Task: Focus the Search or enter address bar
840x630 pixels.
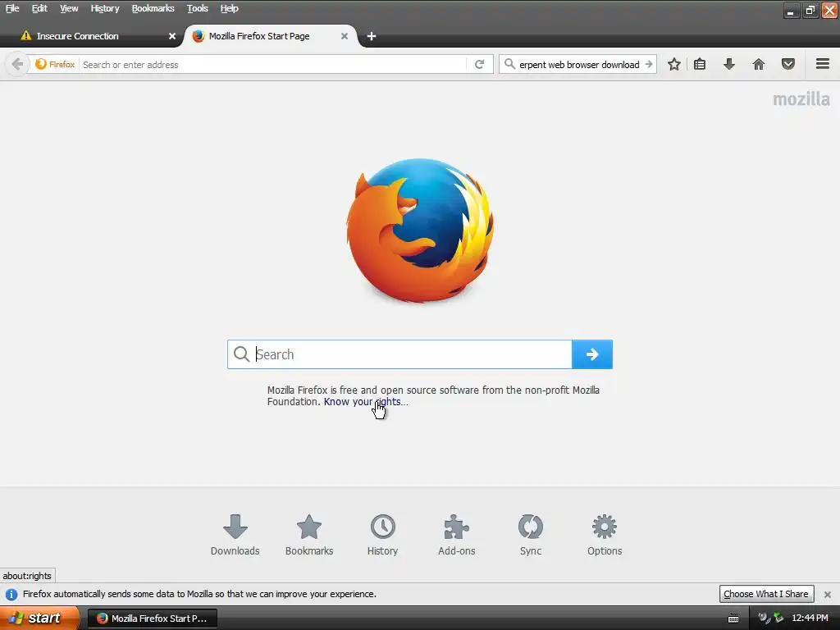Action: tap(273, 64)
